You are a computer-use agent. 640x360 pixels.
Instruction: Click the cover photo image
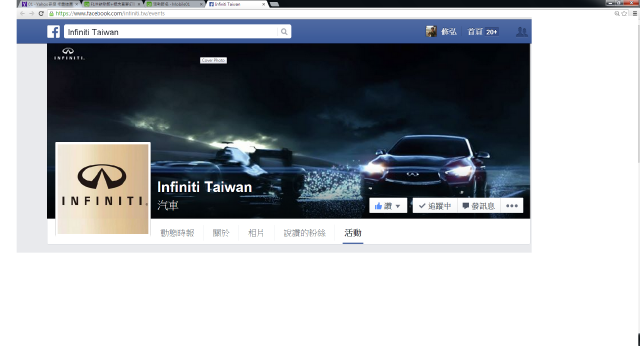point(289,131)
